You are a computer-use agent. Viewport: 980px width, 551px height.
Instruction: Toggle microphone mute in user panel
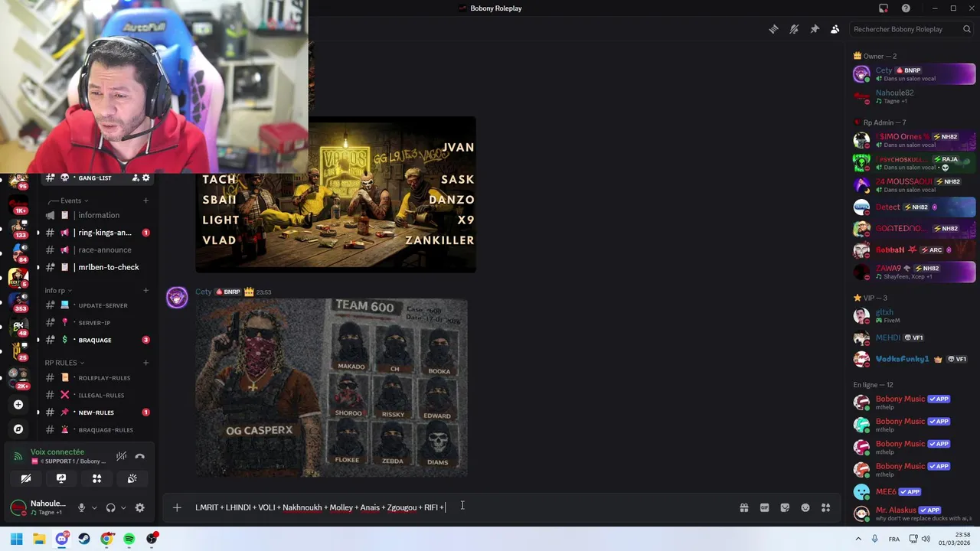tap(81, 507)
